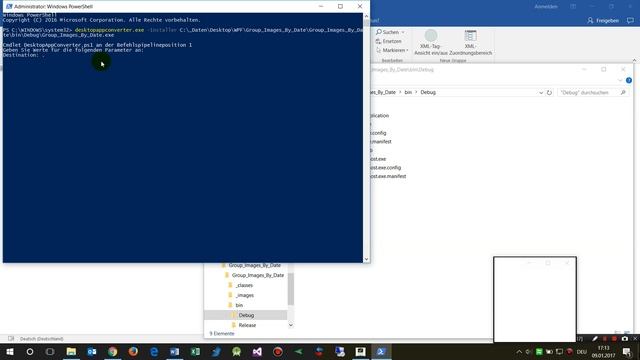Image resolution: width=640 pixels, height=360 pixels.
Task: Open ribbon display options icon in Word
Action: [x=573, y=7]
